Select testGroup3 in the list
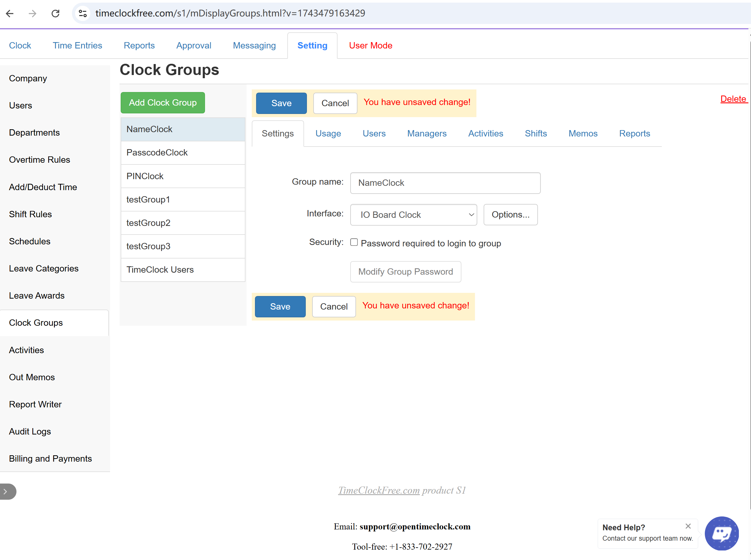 [x=183, y=246]
